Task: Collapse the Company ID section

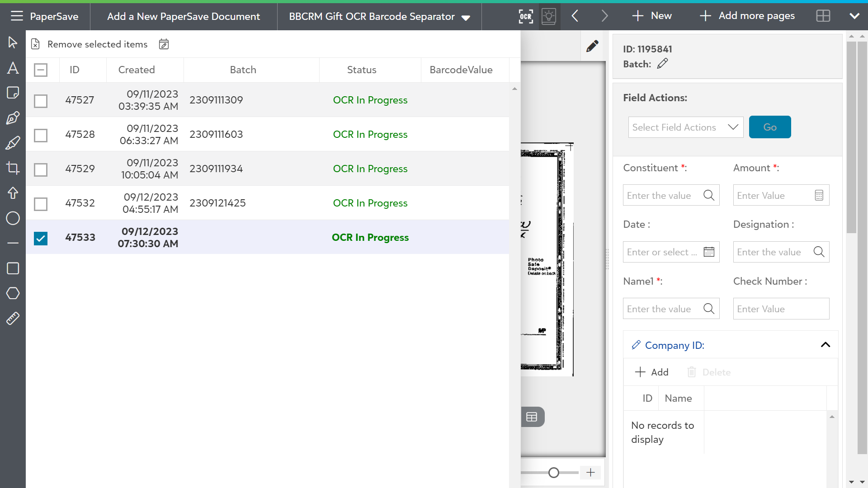Action: click(x=825, y=345)
